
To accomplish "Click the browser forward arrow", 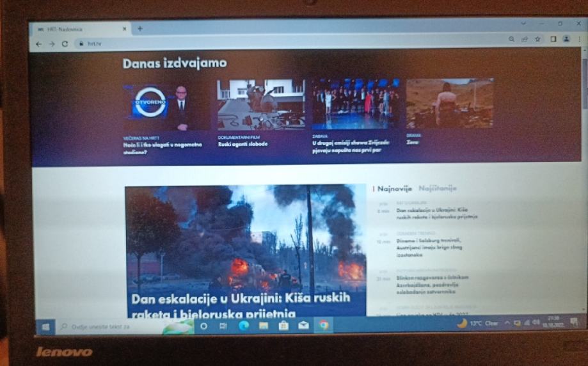I will [52, 44].
